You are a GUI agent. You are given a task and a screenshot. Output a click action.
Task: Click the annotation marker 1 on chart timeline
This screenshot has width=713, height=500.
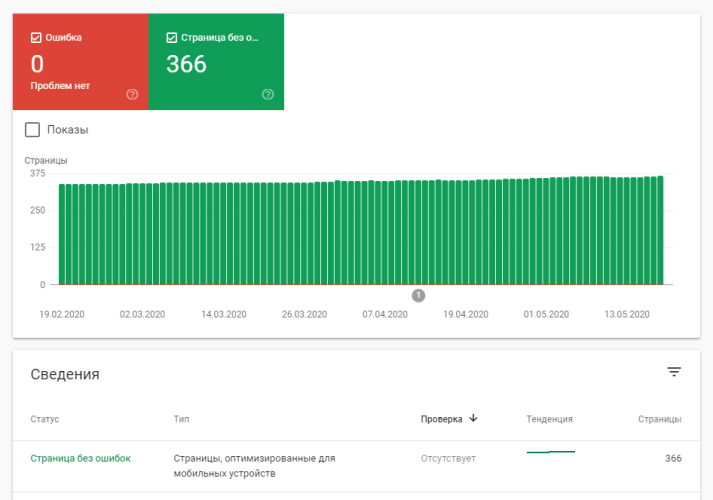[418, 296]
